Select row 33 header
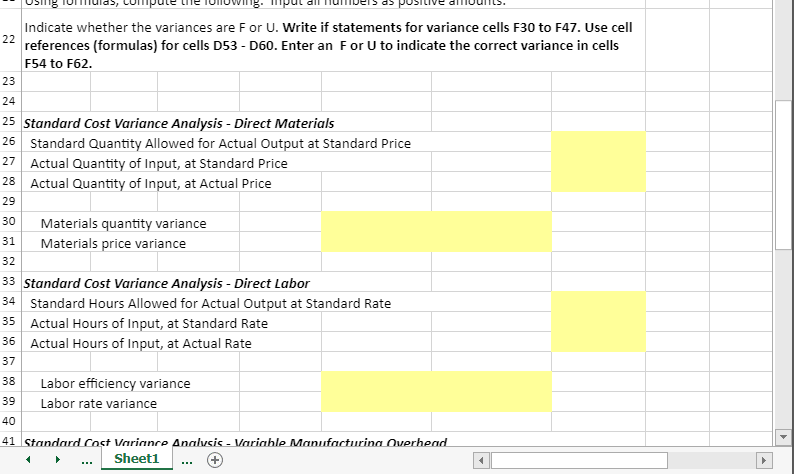The image size is (794, 474). (10, 281)
